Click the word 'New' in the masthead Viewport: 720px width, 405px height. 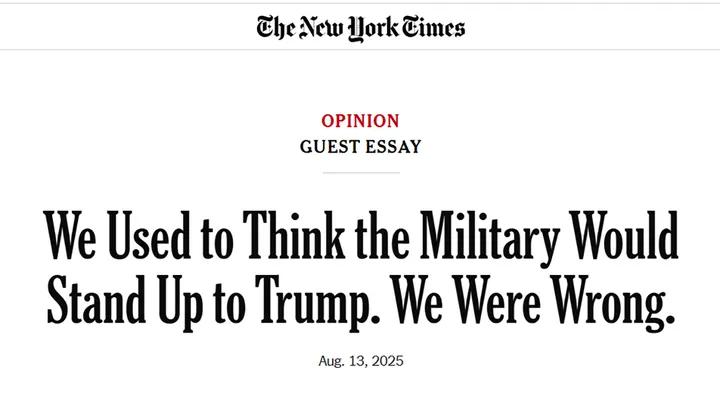click(x=321, y=28)
